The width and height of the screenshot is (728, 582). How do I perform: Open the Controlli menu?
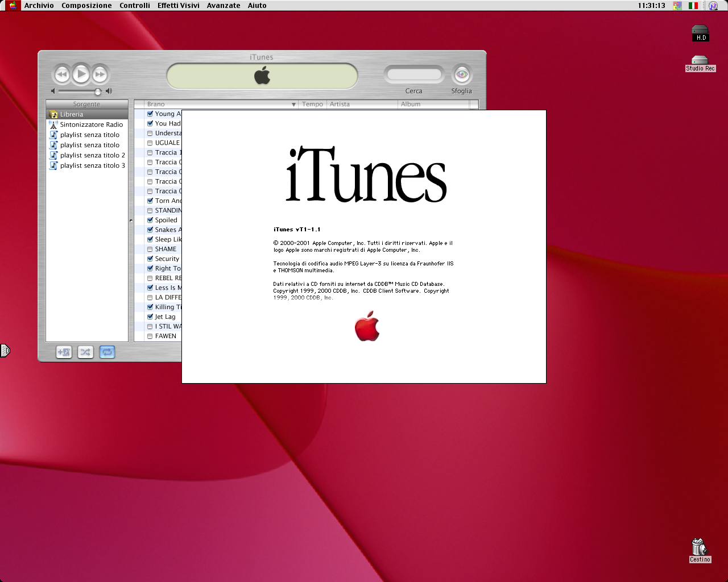[x=135, y=5]
